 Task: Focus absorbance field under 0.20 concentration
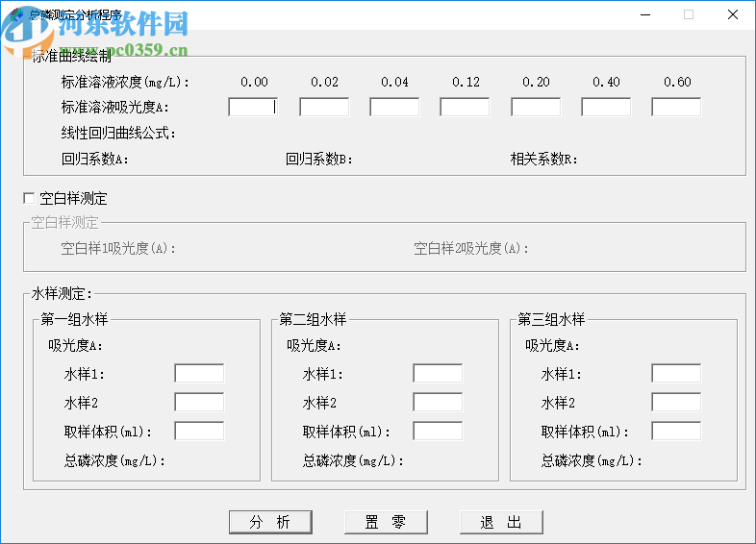click(x=536, y=107)
